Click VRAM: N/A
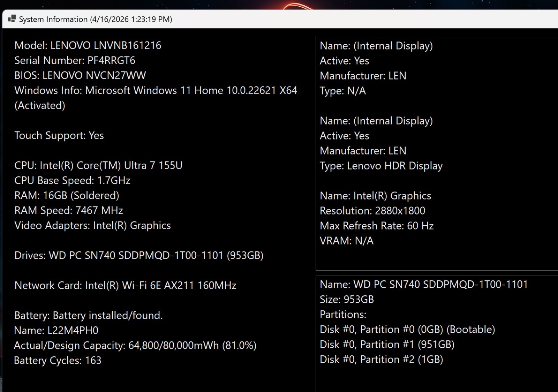Image resolution: width=558 pixels, height=392 pixels. point(347,241)
